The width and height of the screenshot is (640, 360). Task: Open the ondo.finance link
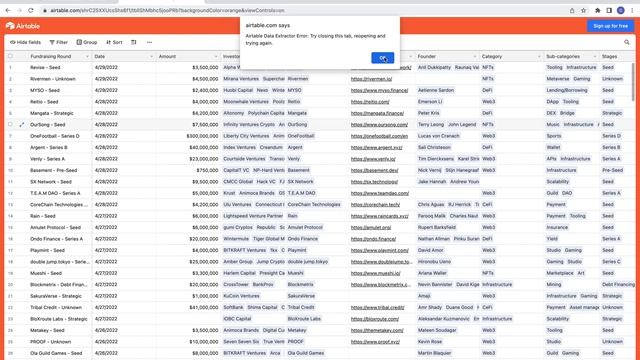point(373,239)
